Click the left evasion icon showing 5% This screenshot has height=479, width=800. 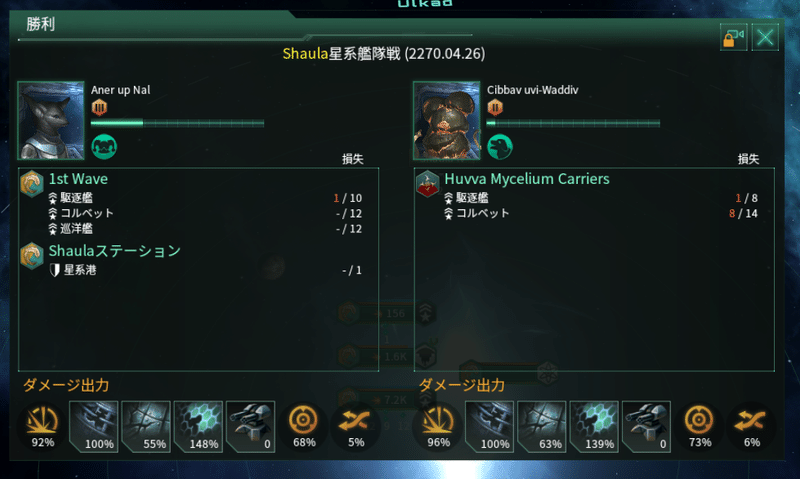point(356,427)
